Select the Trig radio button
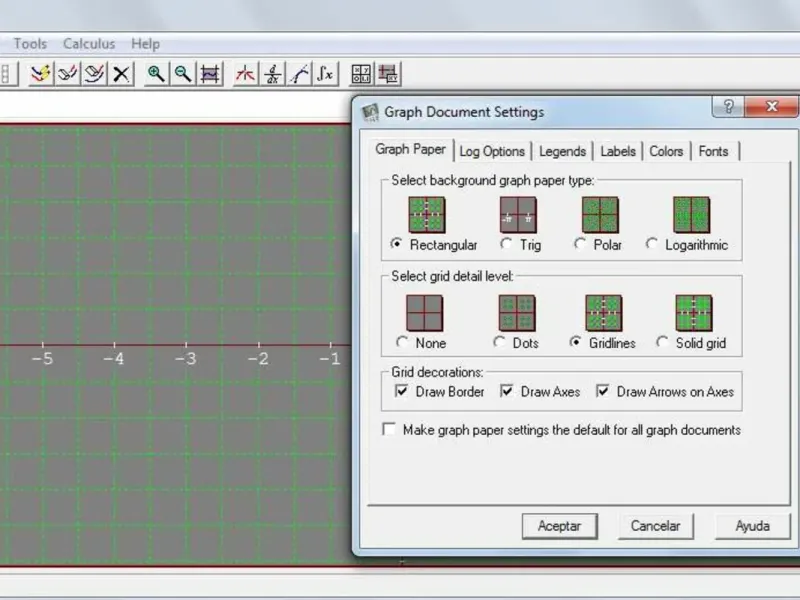 [506, 244]
